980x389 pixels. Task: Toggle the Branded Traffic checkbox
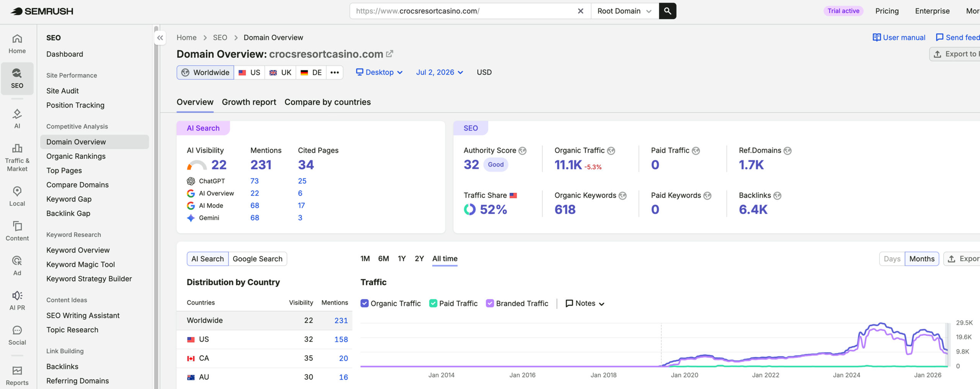click(490, 303)
